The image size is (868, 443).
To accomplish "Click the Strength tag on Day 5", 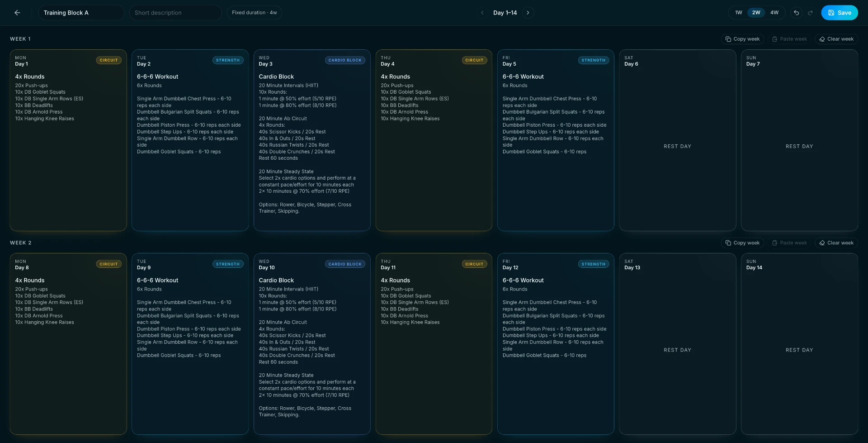I will point(594,60).
